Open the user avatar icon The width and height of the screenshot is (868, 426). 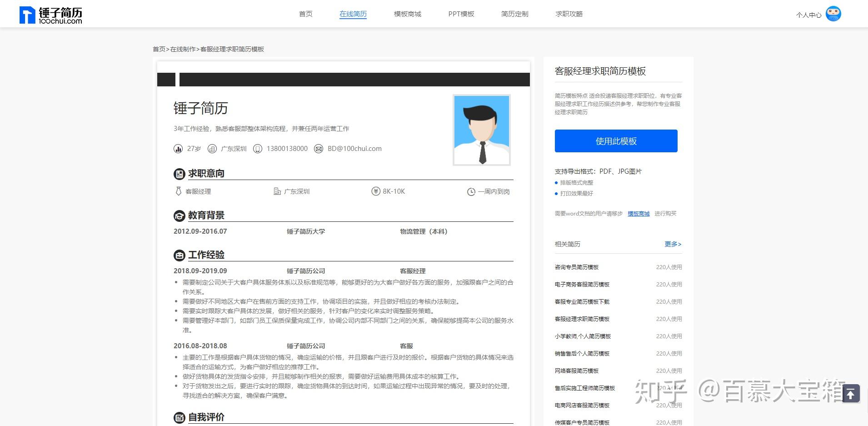point(833,14)
